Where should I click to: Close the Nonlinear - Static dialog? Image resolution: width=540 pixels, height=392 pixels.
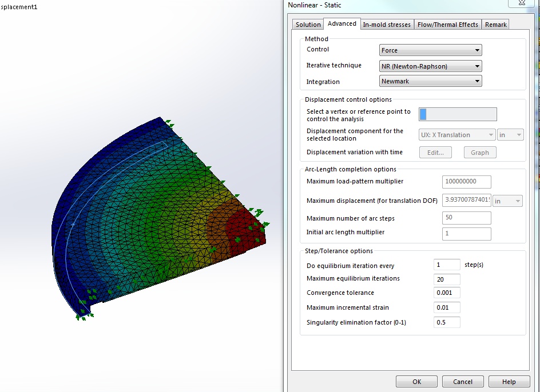coord(521,3)
